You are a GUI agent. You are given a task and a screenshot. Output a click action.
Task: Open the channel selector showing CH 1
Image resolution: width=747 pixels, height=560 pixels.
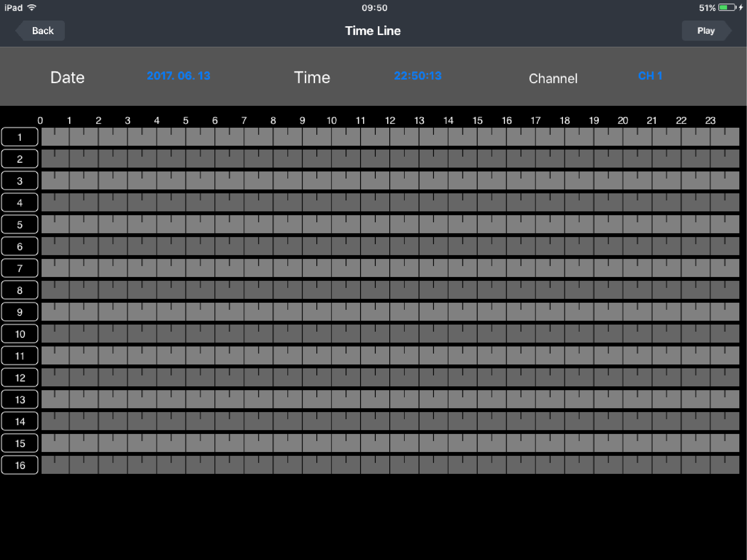tap(650, 76)
